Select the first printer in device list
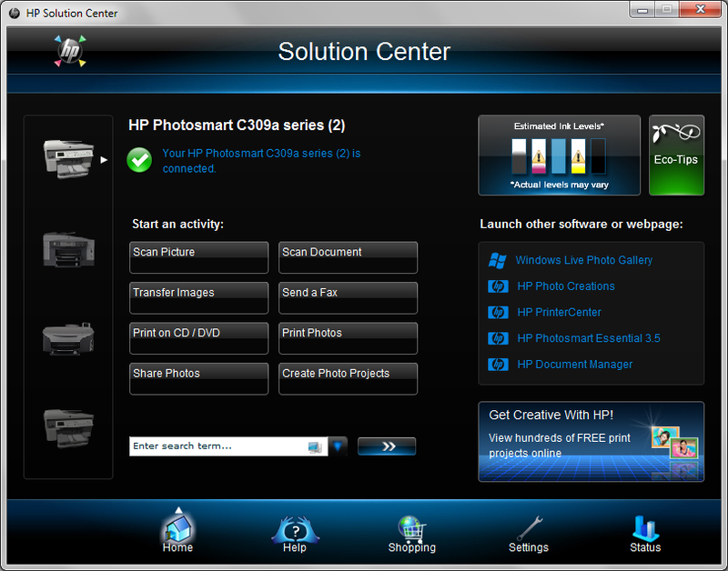The width and height of the screenshot is (728, 571). point(69,159)
